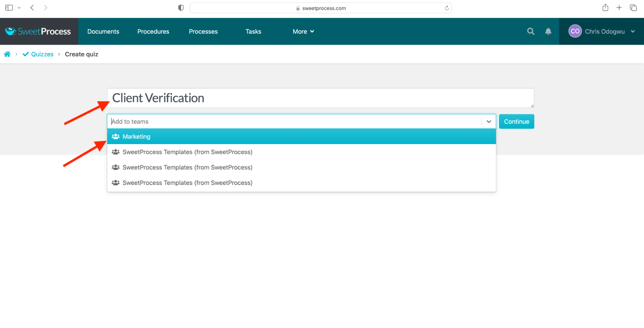Click the CO user avatar
The height and width of the screenshot is (328, 644).
tap(575, 31)
